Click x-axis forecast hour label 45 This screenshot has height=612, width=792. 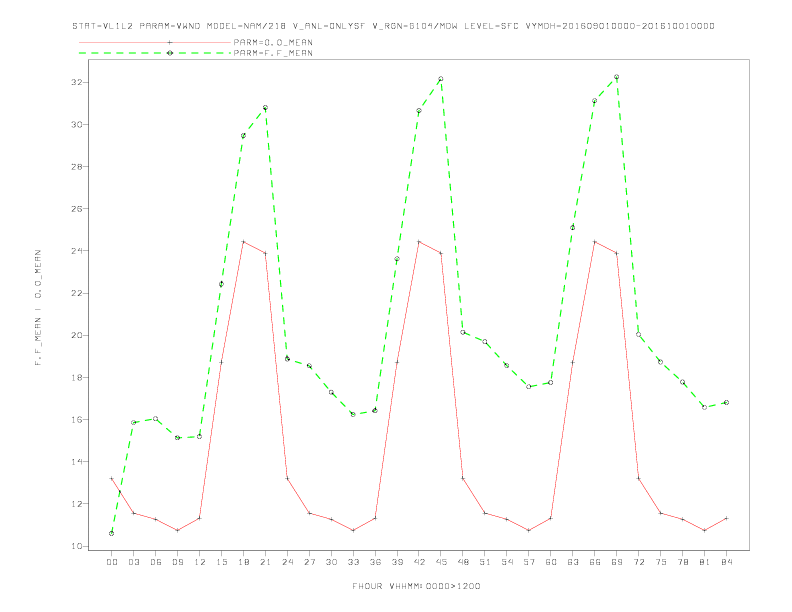(441, 562)
